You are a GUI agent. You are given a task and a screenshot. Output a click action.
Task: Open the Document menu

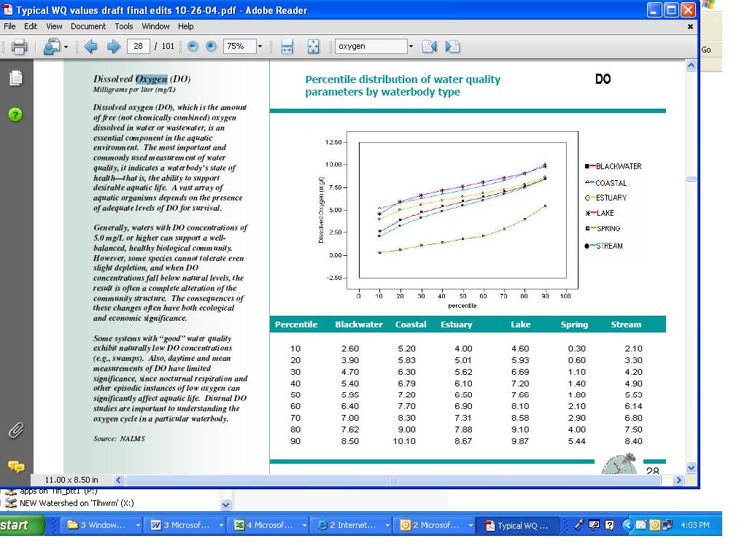click(88, 26)
